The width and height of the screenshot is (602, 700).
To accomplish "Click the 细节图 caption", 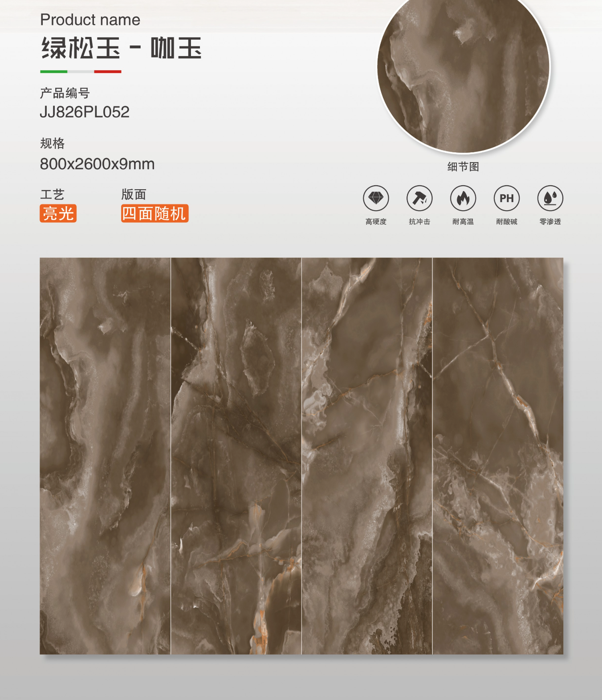I will coord(463,167).
